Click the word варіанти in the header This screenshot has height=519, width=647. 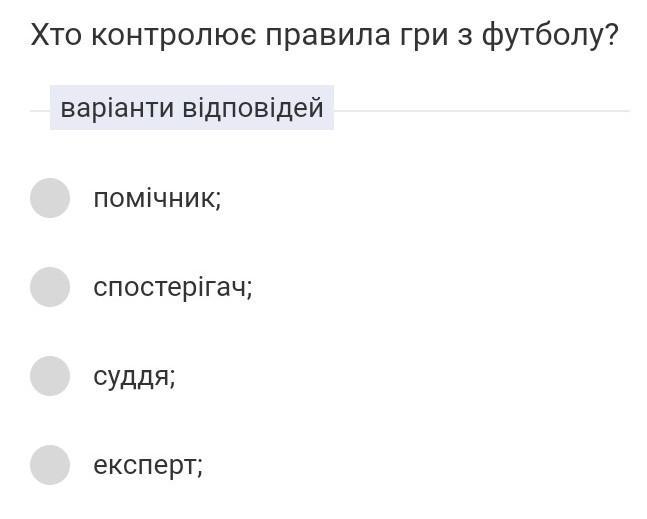[117, 109]
